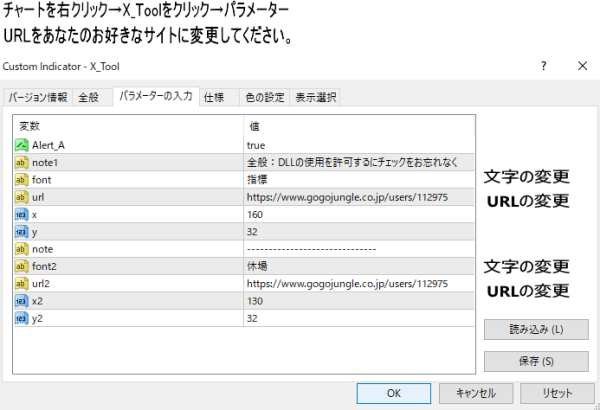The height and width of the screenshot is (410, 600).
Task: Click the string icon beside note1
Action: pos(22,163)
